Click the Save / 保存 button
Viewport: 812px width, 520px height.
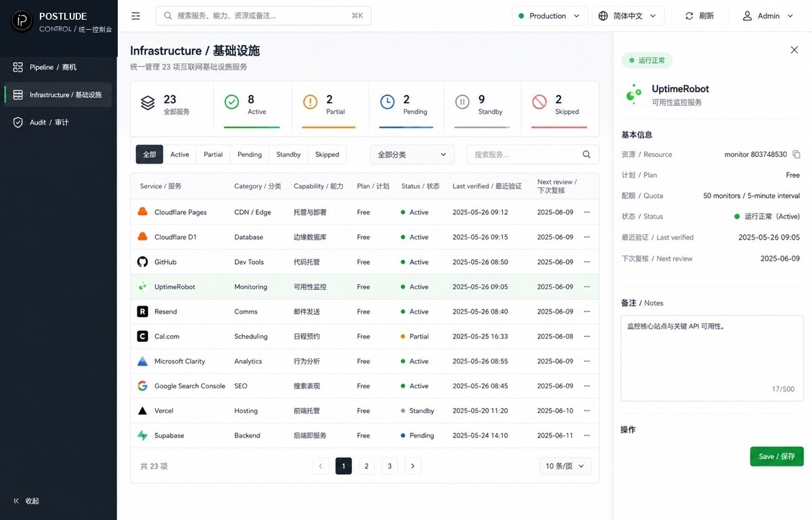click(777, 456)
